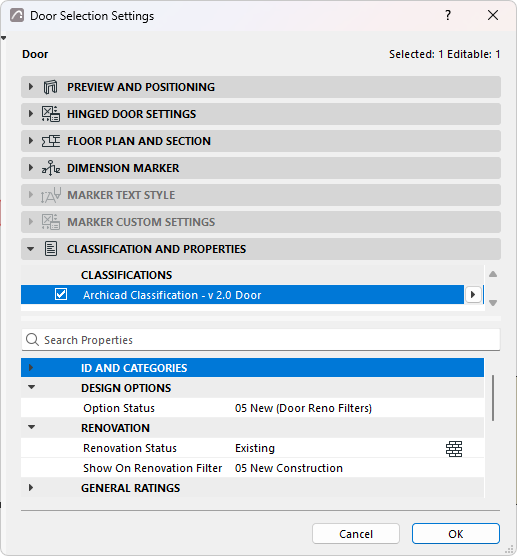This screenshot has width=517, height=556.
Task: Click the Selected: 1 Editable: 1 label
Action: pos(445,54)
